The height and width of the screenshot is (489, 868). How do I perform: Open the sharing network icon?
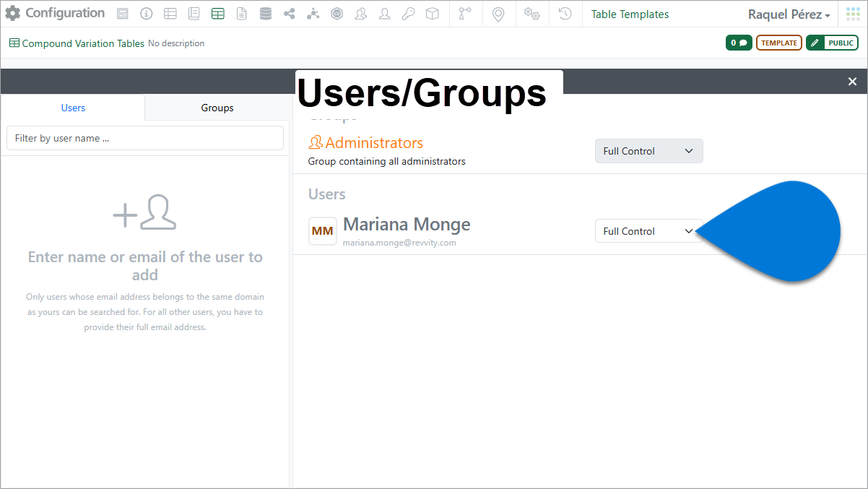click(x=289, y=13)
